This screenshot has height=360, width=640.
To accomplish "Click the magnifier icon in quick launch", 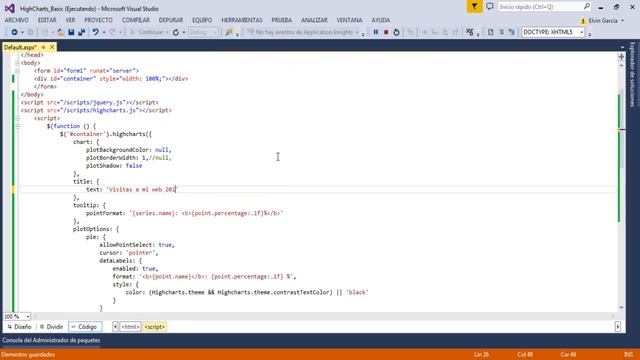I will (587, 7).
